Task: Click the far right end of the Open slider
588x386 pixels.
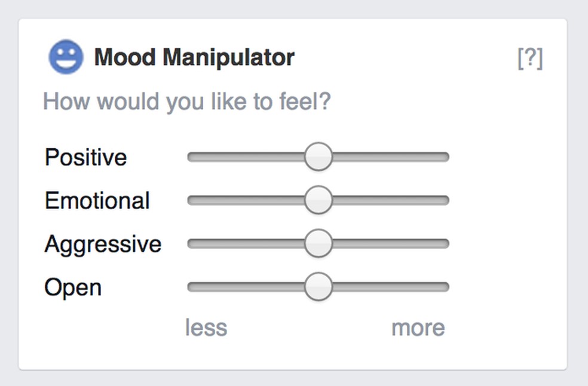Action: (445, 287)
